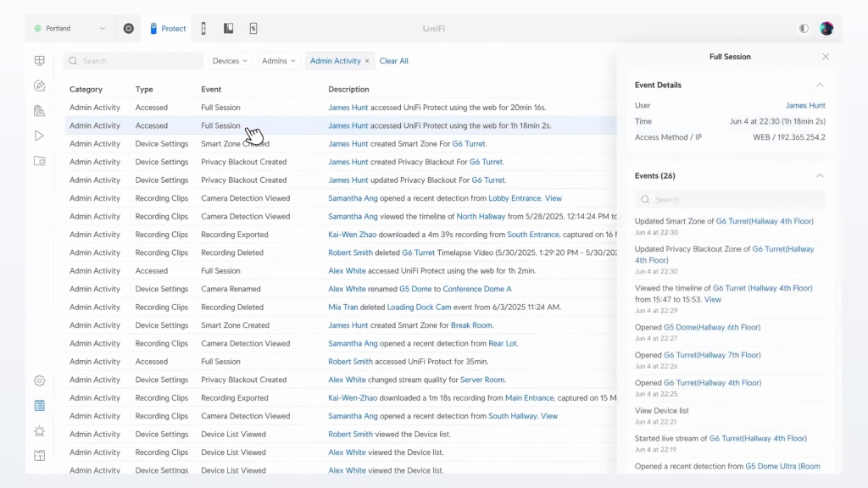This screenshot has width=868, height=488.
Task: Open the dashboard grid icon in sidebar
Action: [39, 61]
